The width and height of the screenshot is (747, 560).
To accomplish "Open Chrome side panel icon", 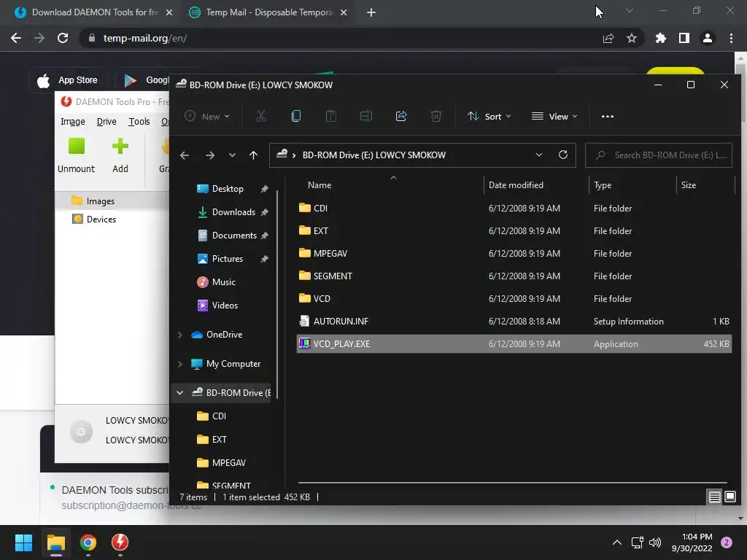I will pyautogui.click(x=684, y=38).
